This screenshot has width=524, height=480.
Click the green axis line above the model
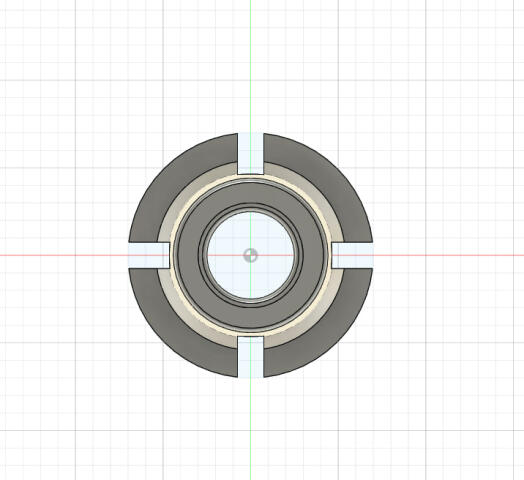pos(250,66)
